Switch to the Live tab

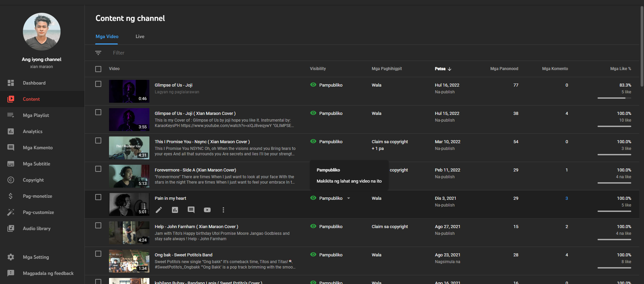coord(140,36)
